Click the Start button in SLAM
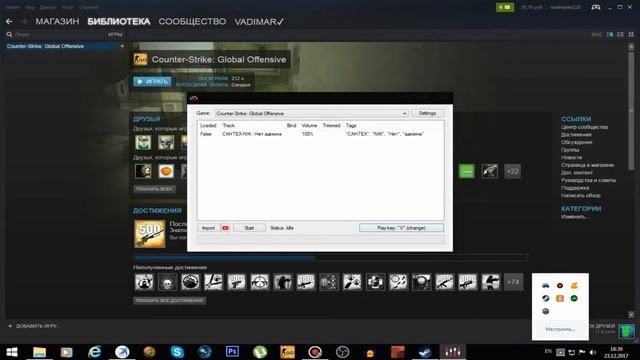Screen dimensions: 640x360 click(x=249, y=228)
